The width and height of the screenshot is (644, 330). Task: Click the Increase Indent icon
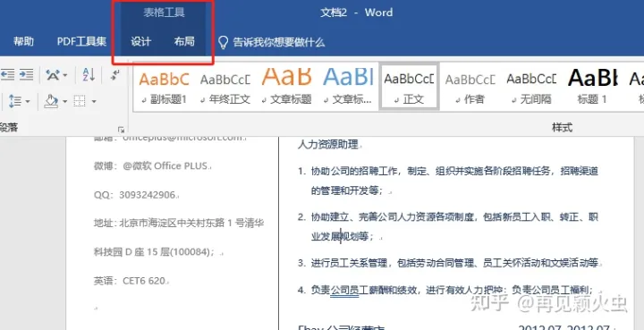point(26,75)
